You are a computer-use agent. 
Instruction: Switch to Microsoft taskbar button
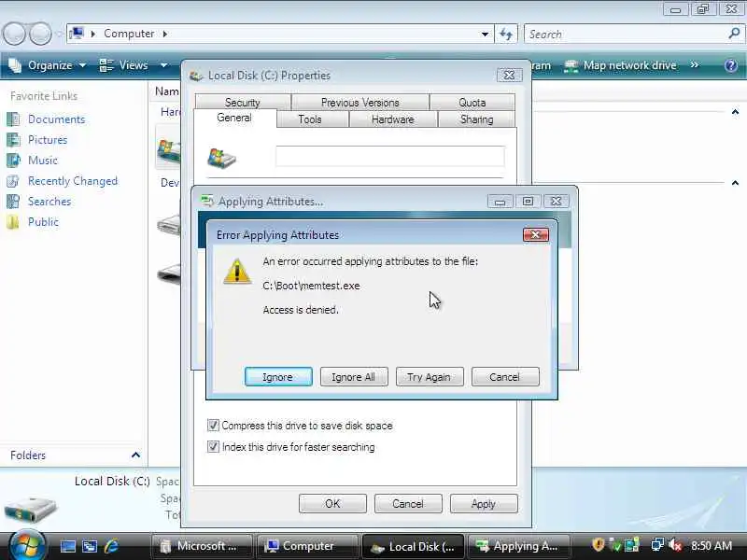point(202,546)
